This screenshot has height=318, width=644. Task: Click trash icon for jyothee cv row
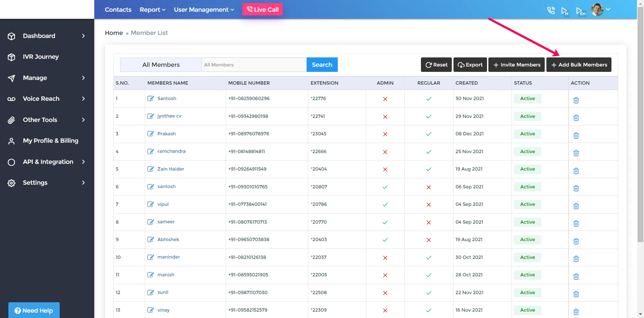click(576, 118)
